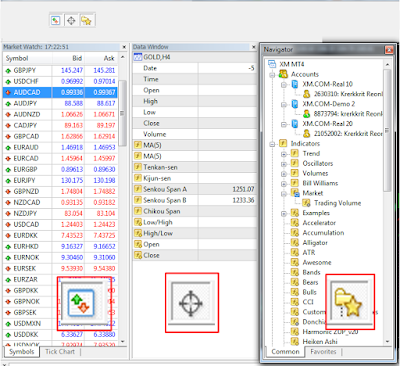Select the Common tab in Navigator
This screenshot has width=400, height=366.
tap(285, 352)
